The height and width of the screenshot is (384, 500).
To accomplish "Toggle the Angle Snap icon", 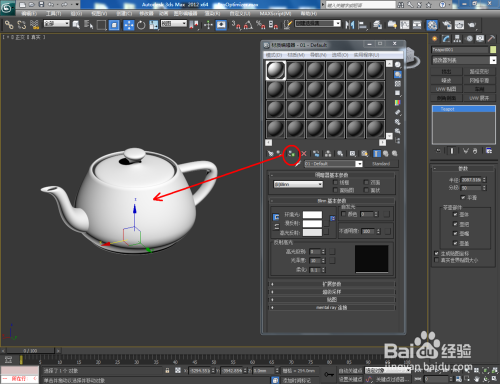I will (x=248, y=25).
